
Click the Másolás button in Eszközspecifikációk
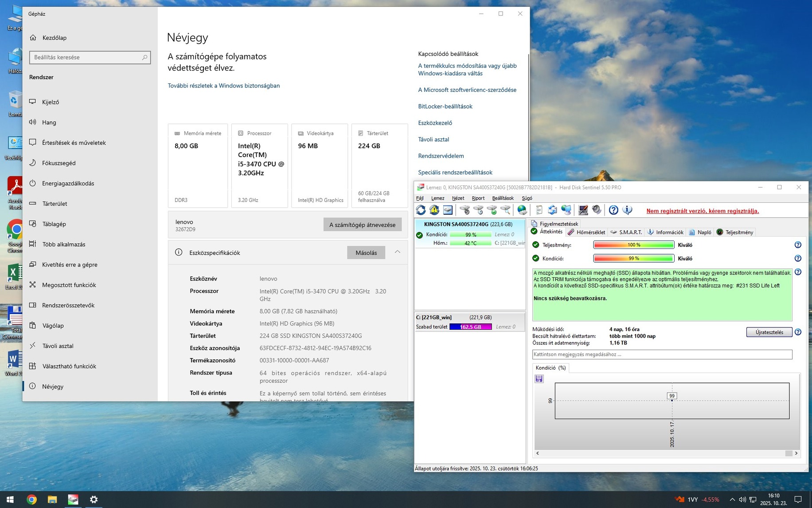pos(366,252)
